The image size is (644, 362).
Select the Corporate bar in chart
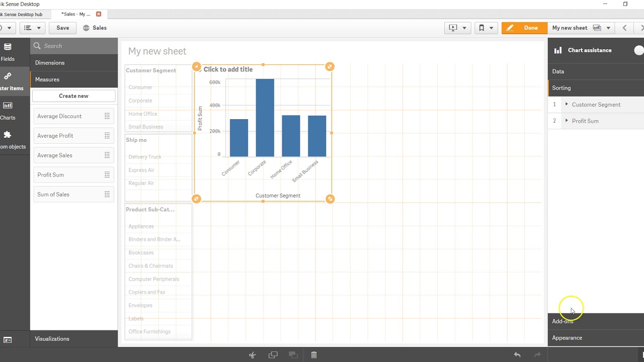[x=265, y=118]
